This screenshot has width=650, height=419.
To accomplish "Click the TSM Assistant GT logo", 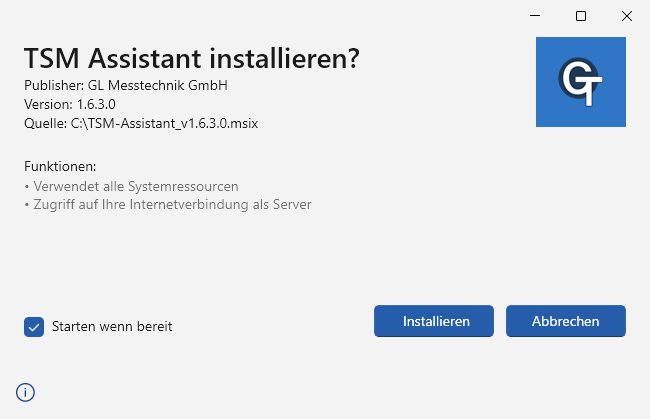I will tap(580, 82).
